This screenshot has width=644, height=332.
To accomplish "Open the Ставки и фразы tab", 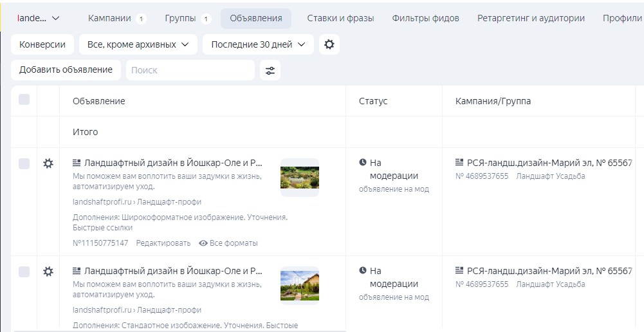I will coord(340,18).
